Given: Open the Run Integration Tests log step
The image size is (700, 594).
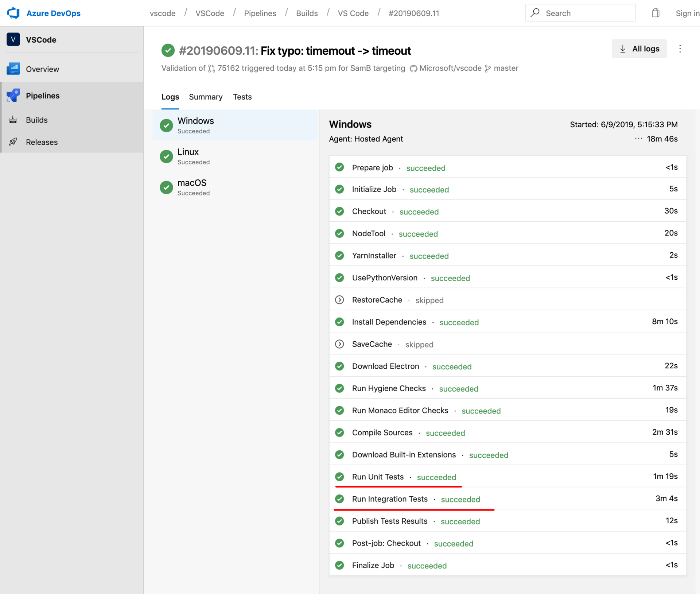Looking at the screenshot, I should click(x=389, y=499).
